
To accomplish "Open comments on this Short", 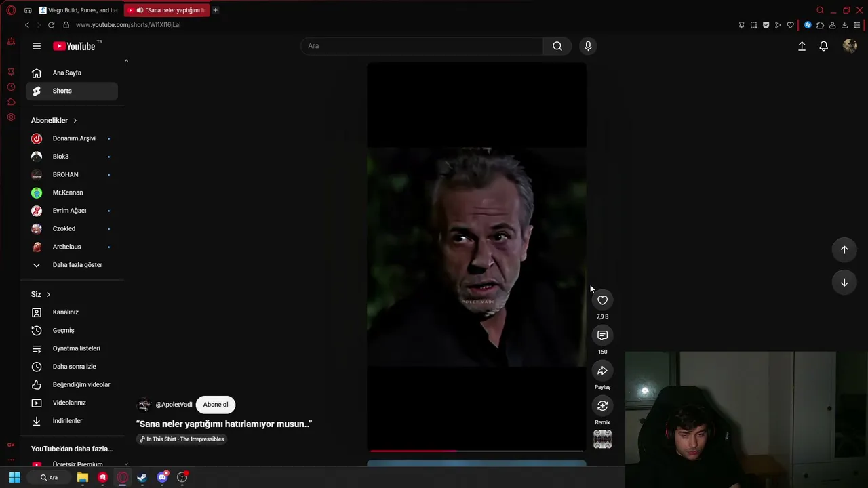I will click(x=602, y=335).
